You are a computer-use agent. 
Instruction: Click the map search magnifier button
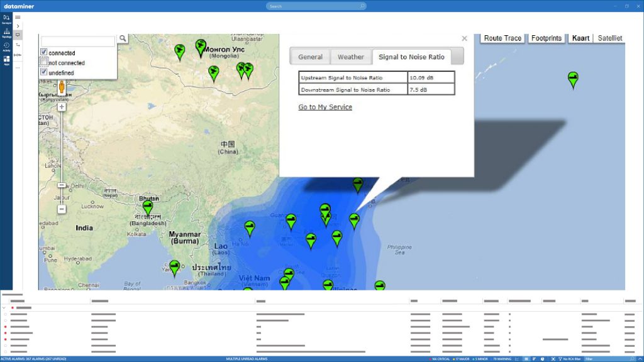pyautogui.click(x=123, y=38)
